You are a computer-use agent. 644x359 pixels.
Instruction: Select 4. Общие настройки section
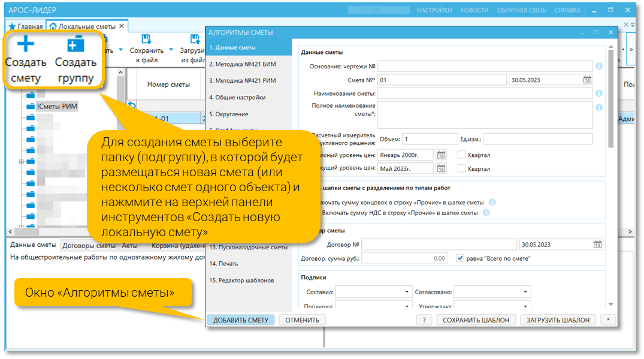249,97
